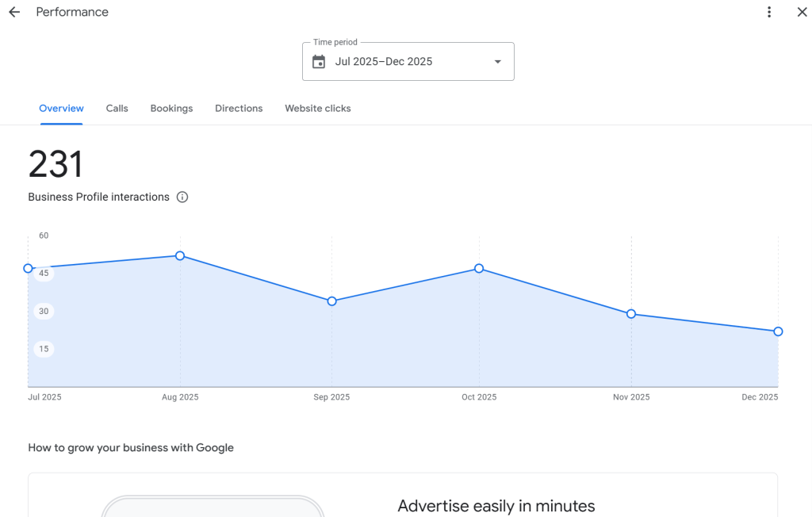Image resolution: width=812 pixels, height=517 pixels.
Task: Select the December 2025 data point
Action: click(x=778, y=331)
